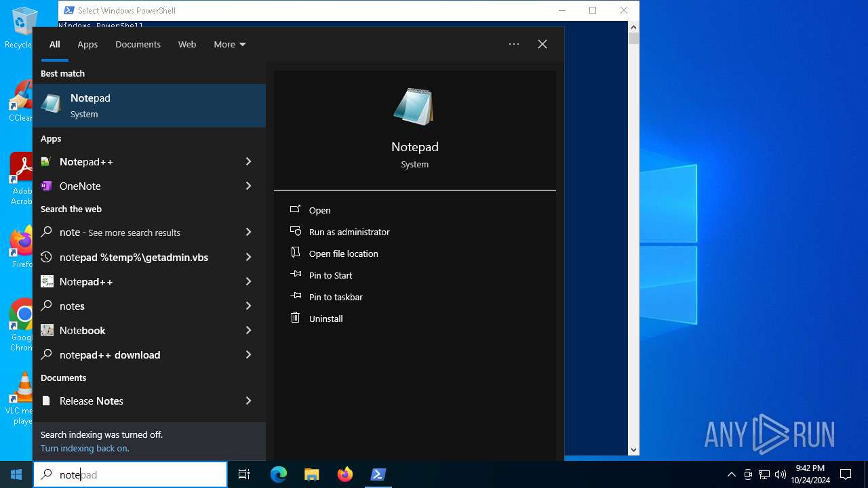Close the search panel with the X
This screenshot has height=488, width=868.
(542, 44)
